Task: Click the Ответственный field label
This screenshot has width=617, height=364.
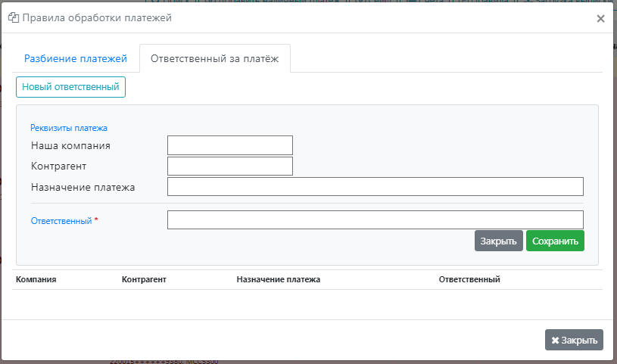Action: point(61,221)
